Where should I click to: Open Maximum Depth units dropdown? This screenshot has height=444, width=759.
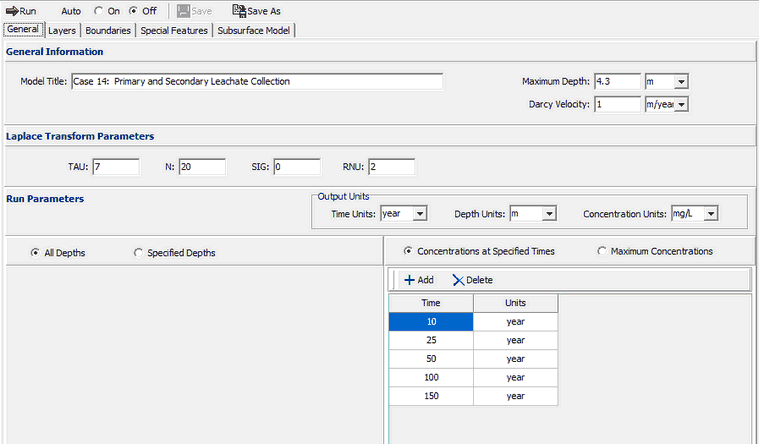pyautogui.click(x=680, y=81)
